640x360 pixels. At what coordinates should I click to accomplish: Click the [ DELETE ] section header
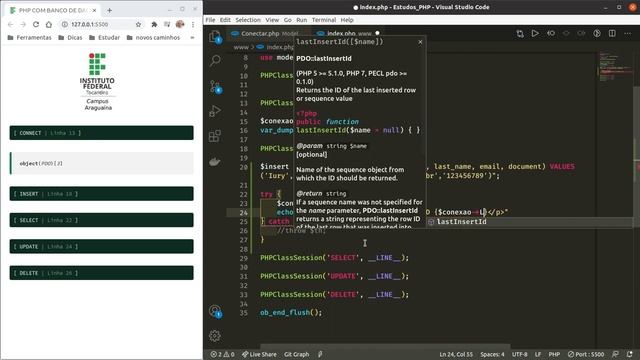[x=102, y=273]
